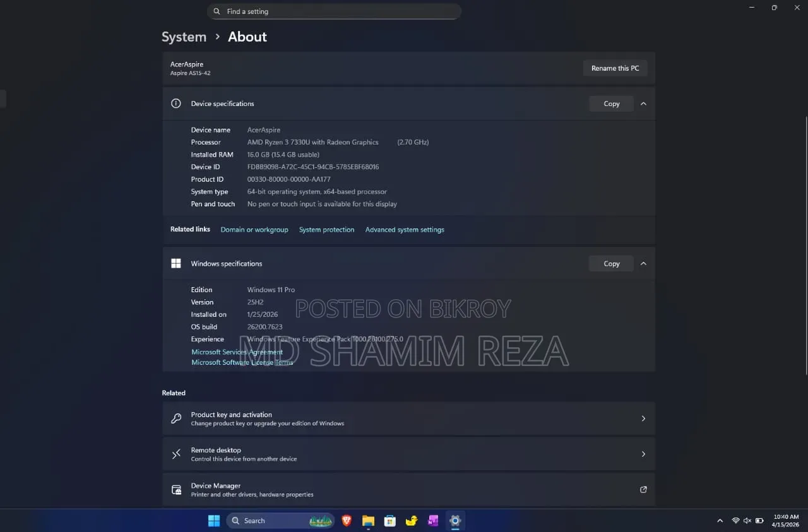Click the Aspire A515-42 model text
The image size is (808, 532).
pyautogui.click(x=190, y=73)
